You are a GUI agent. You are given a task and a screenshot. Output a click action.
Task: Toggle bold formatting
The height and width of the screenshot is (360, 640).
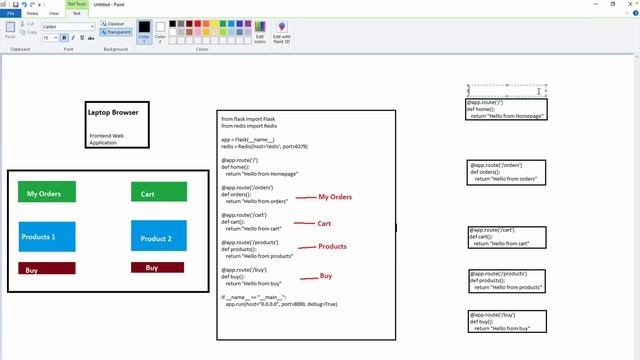pyautogui.click(x=64, y=38)
